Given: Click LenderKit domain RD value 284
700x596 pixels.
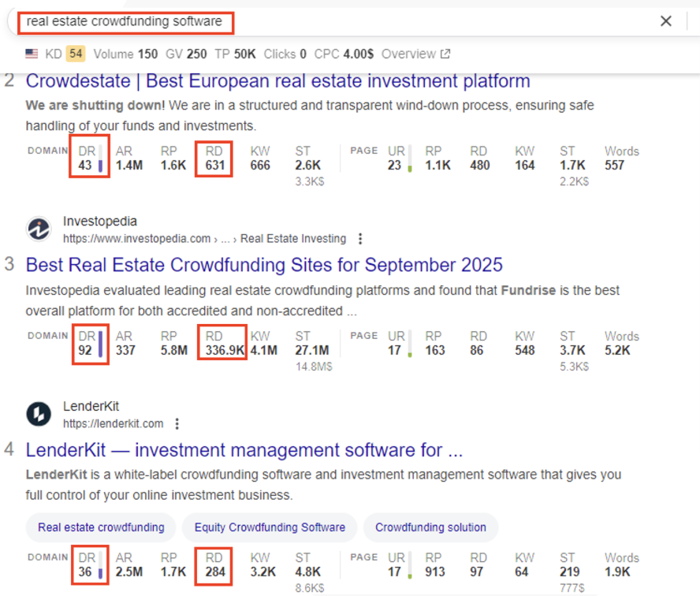Looking at the screenshot, I should click(215, 572).
